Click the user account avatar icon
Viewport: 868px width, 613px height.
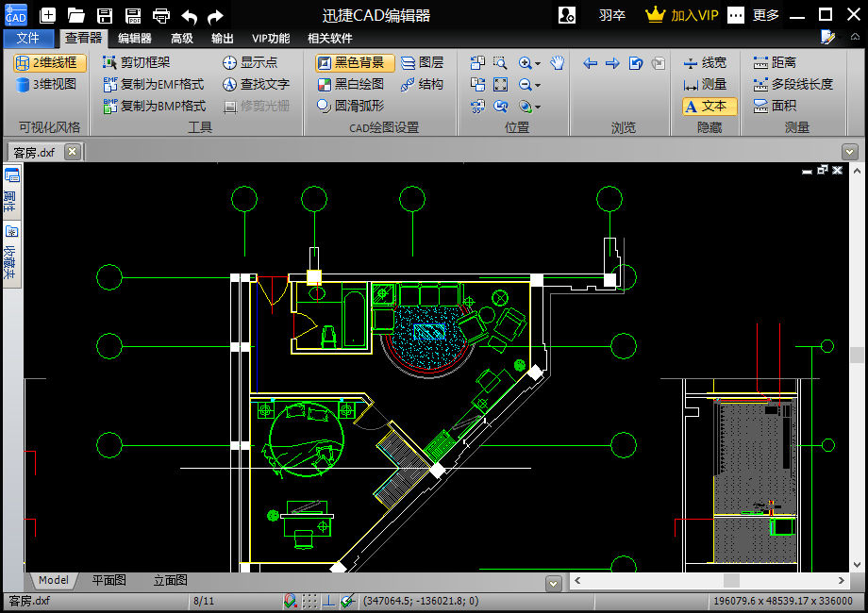(x=567, y=15)
